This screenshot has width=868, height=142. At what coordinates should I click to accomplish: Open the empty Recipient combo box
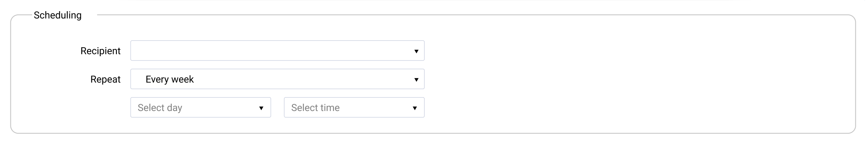click(277, 50)
